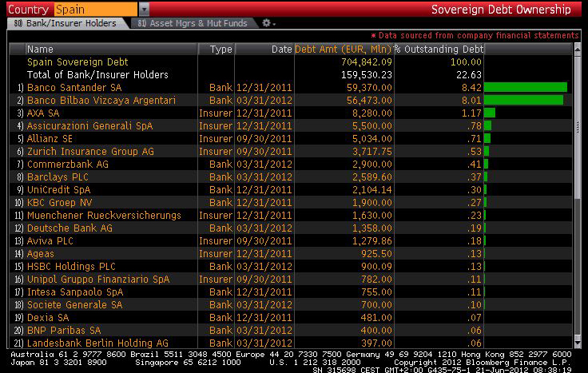Screen dimensions: 588x373
Task: Click the Spain country input field
Action: pos(95,10)
